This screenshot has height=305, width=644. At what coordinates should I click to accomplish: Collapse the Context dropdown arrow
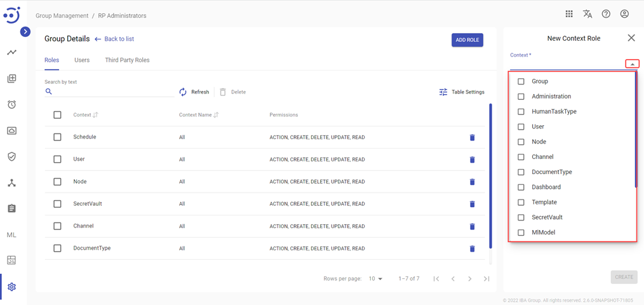click(x=633, y=64)
